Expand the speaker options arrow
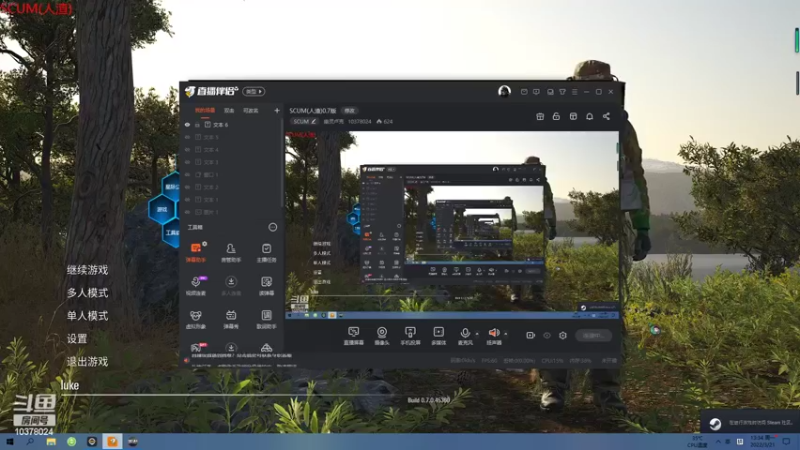 506,334
